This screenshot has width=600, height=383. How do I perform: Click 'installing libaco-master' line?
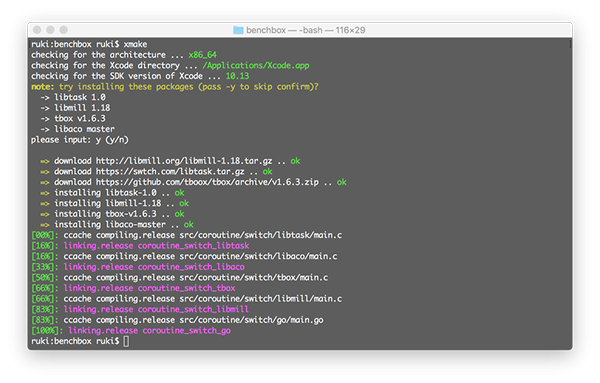click(x=110, y=225)
